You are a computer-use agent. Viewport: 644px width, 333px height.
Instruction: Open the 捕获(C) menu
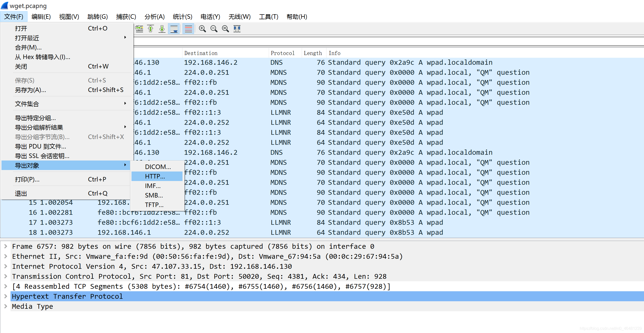[126, 17]
